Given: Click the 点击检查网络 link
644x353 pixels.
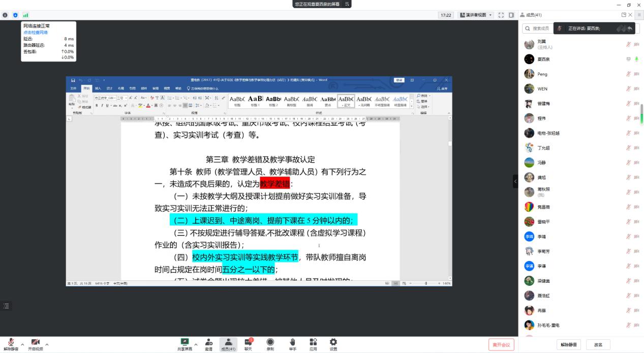Looking at the screenshot, I should [35, 33].
